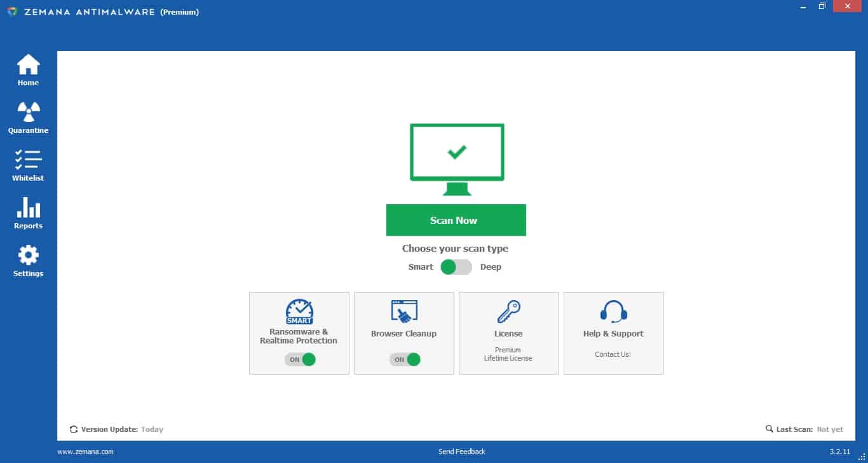Click the Ransomware Smart gauge icon
Viewport: 868px width, 463px height.
(x=299, y=312)
